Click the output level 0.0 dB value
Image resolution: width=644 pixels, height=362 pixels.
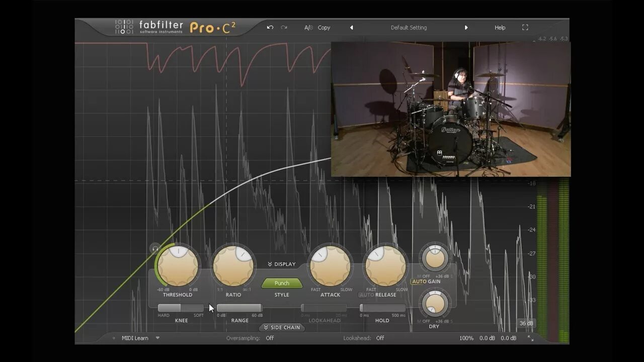tap(508, 338)
